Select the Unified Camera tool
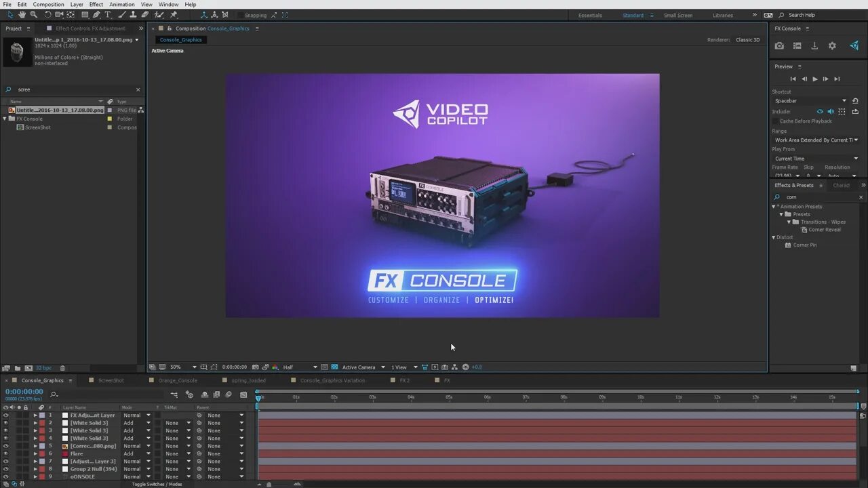This screenshot has width=868, height=488. click(x=59, y=14)
